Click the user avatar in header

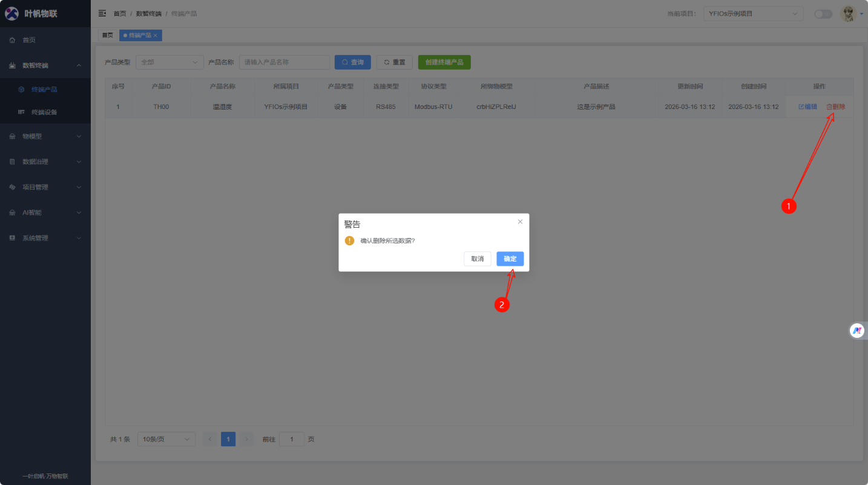pos(848,13)
